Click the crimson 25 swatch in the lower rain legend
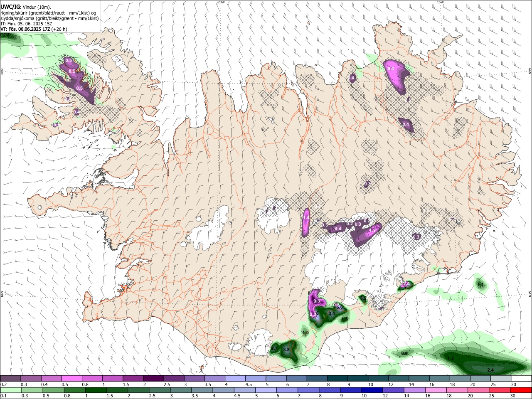 tap(499, 390)
